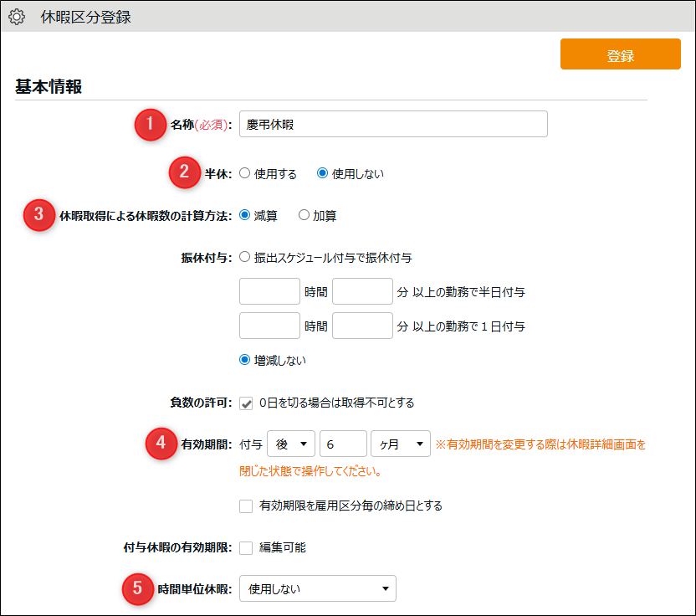Tick the 編集可能 checkbox
The height and width of the screenshot is (616, 696).
246,547
